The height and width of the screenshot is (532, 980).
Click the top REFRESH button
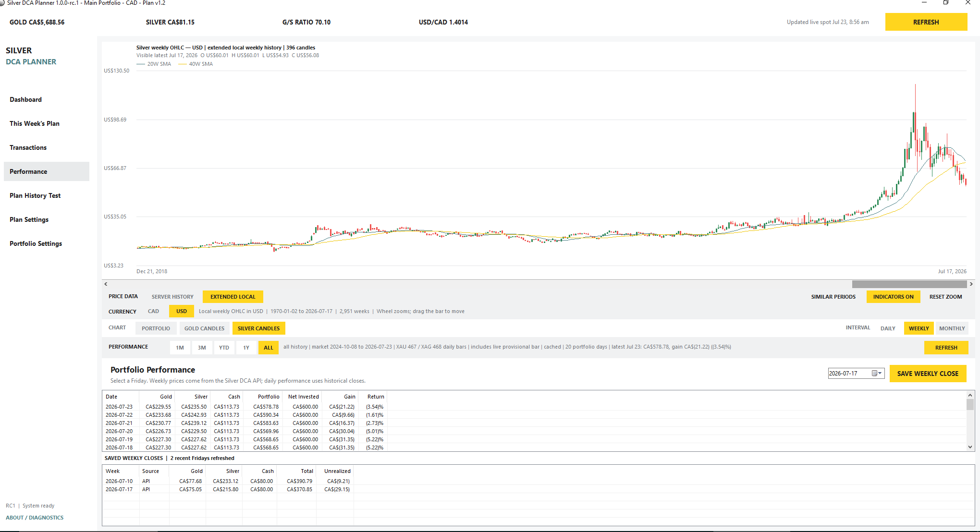pyautogui.click(x=926, y=22)
